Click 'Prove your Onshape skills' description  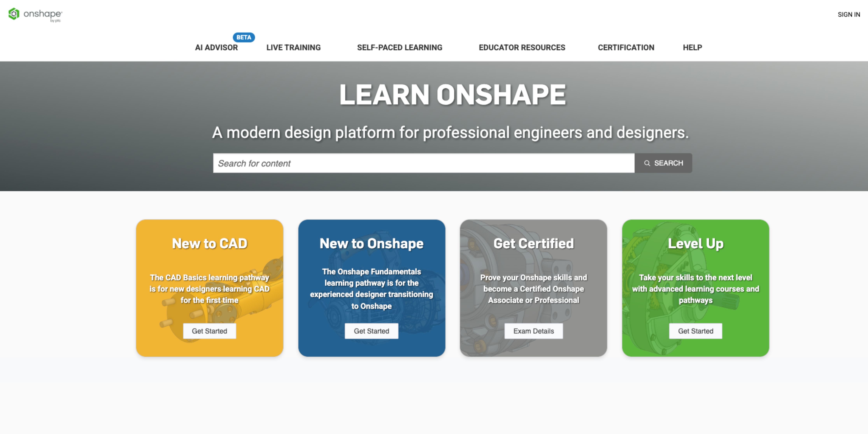coord(533,289)
